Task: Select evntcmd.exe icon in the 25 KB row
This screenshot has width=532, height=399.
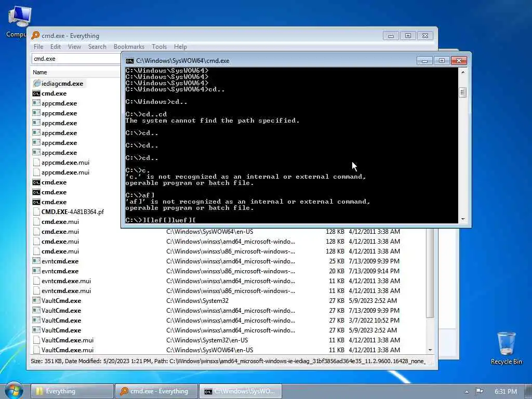Action: click(36, 261)
